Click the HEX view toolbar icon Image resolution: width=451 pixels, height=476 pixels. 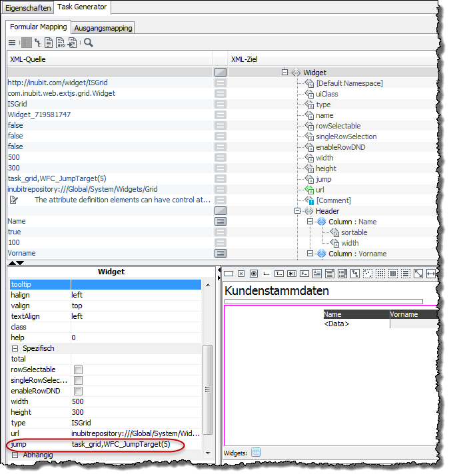click(61, 43)
